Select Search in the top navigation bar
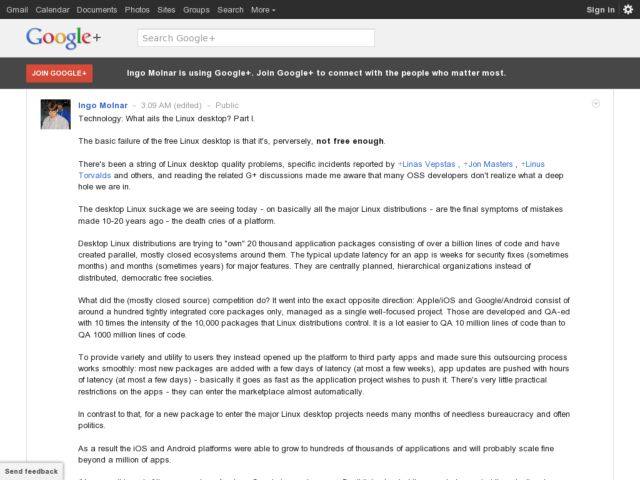 pos(230,9)
